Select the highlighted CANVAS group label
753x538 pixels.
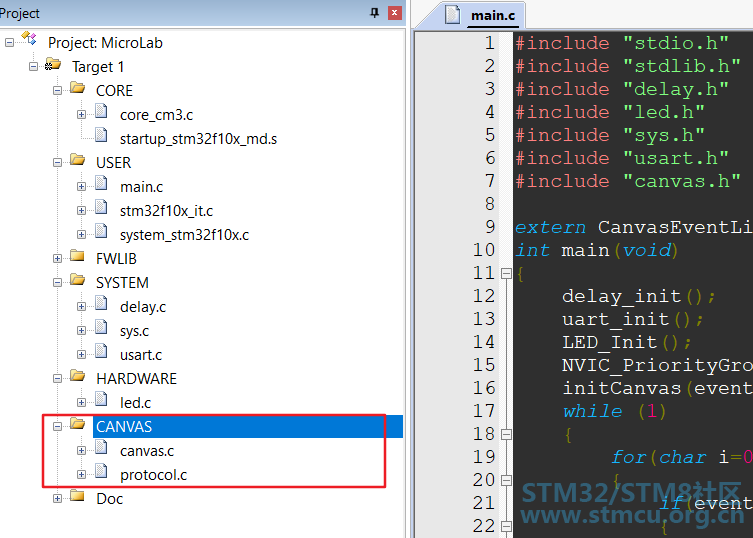click(x=124, y=427)
